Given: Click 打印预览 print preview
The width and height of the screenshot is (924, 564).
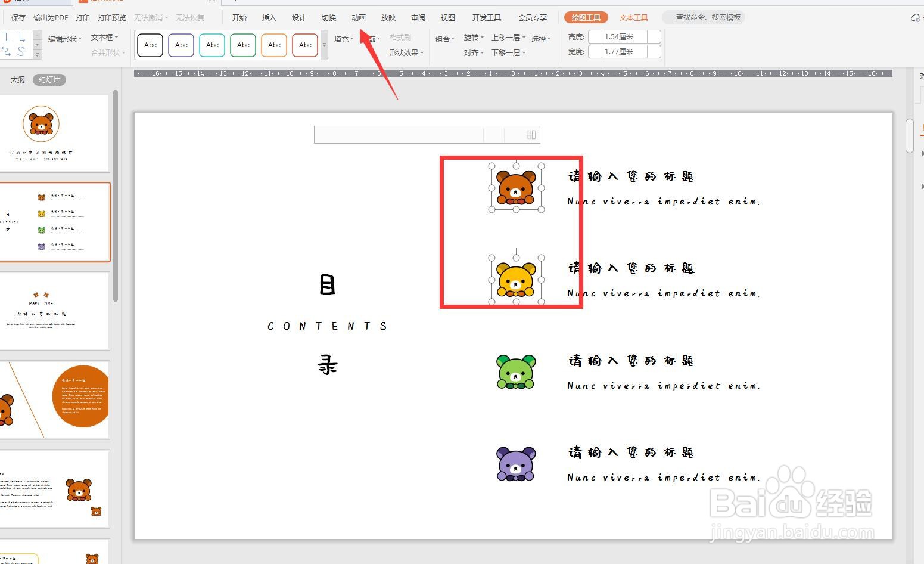Looking at the screenshot, I should point(112,17).
